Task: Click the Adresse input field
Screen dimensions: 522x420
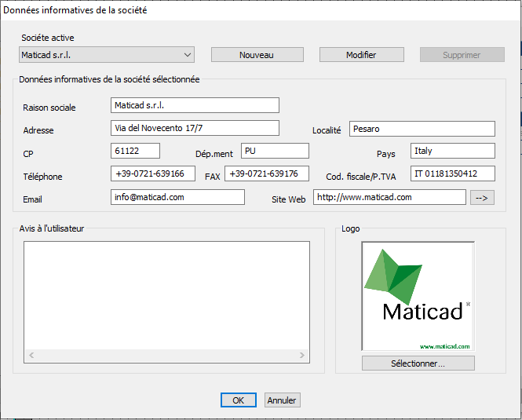Action: 195,128
